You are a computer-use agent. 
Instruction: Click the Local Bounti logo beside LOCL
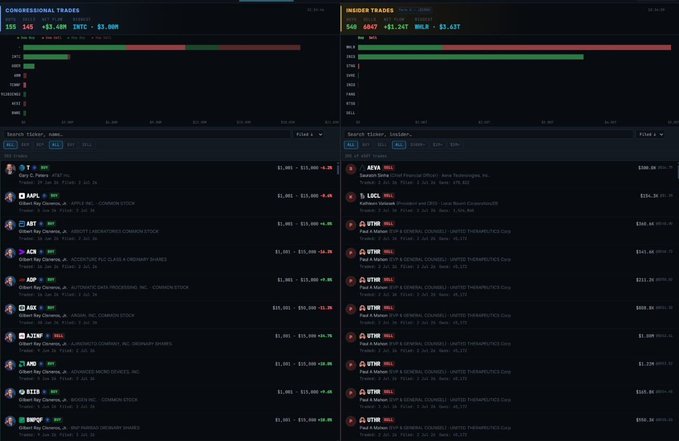[x=362, y=196]
